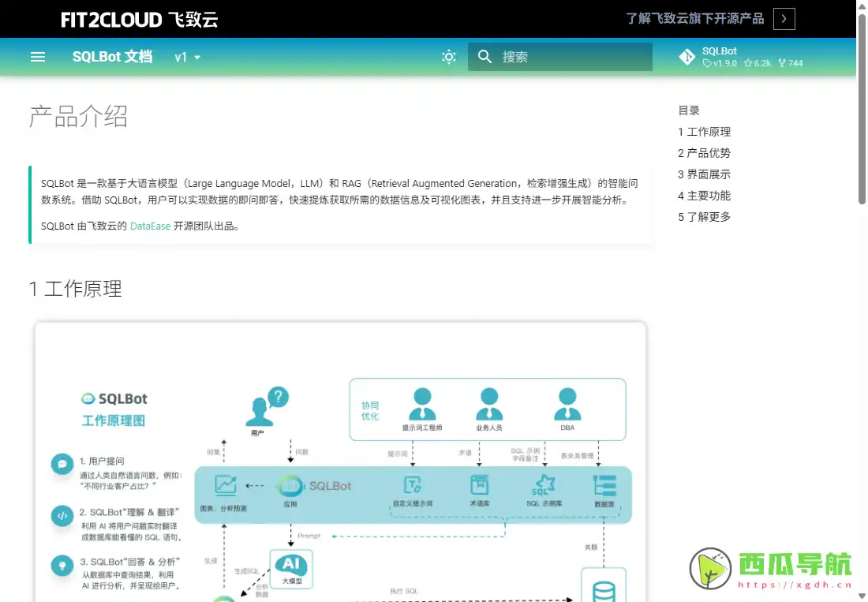This screenshot has width=868, height=602.
Task: Jump to 5 了解更多 in contents
Action: coord(704,217)
